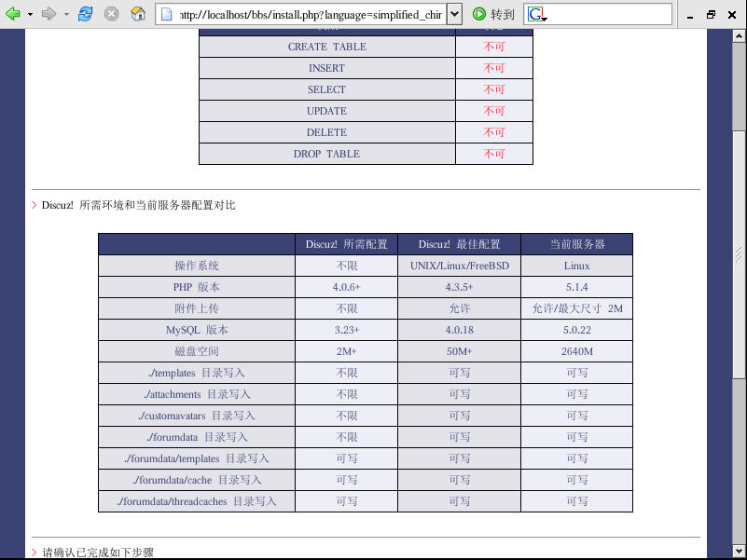Click the Discuz! 所需配置 column header
Screen dimensions: 747x560
(x=346, y=244)
